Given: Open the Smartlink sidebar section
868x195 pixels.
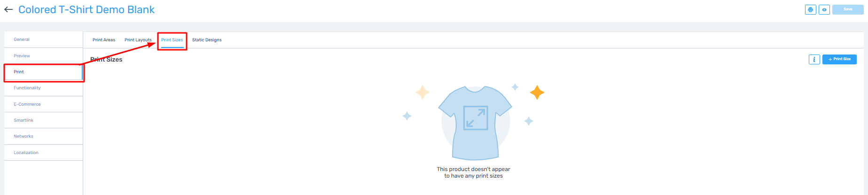Looking at the screenshot, I should 23,120.
